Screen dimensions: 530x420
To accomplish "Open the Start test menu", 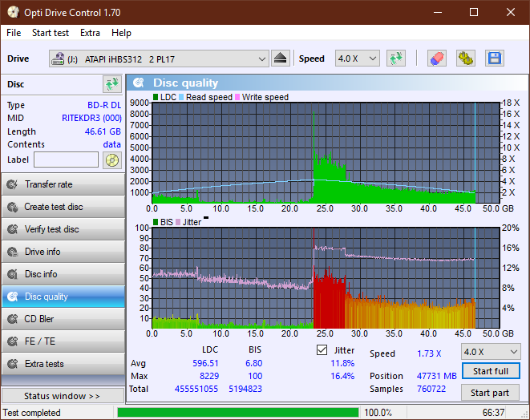I will [51, 33].
